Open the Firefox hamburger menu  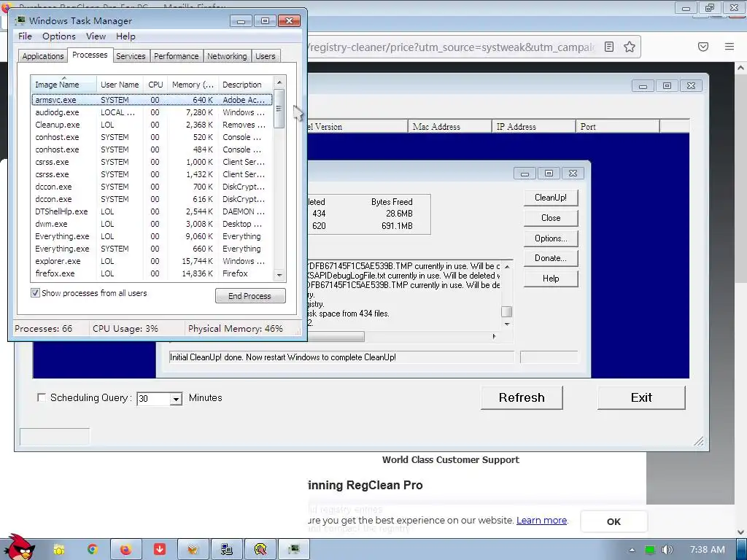(x=729, y=47)
